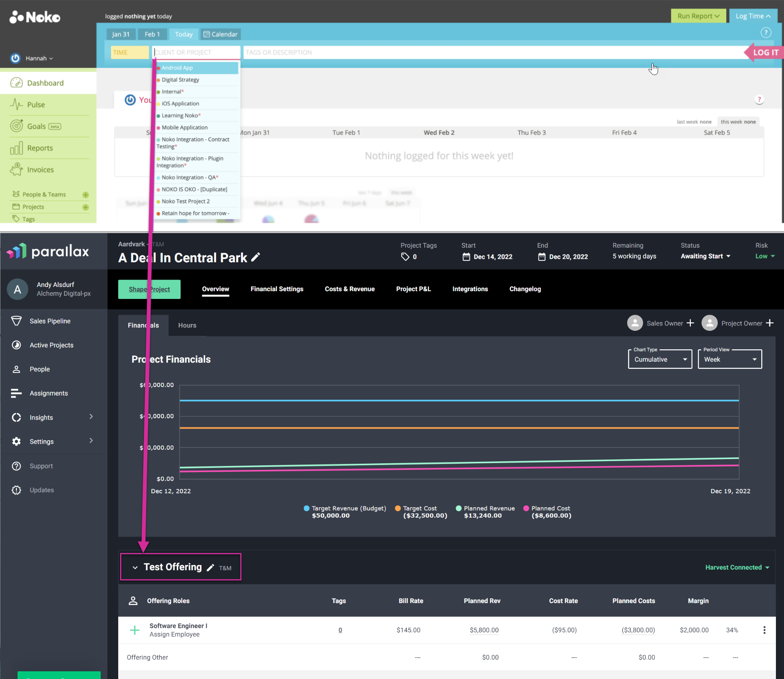Open the Dashboard gauge icon
This screenshot has height=679, width=784.
(16, 83)
